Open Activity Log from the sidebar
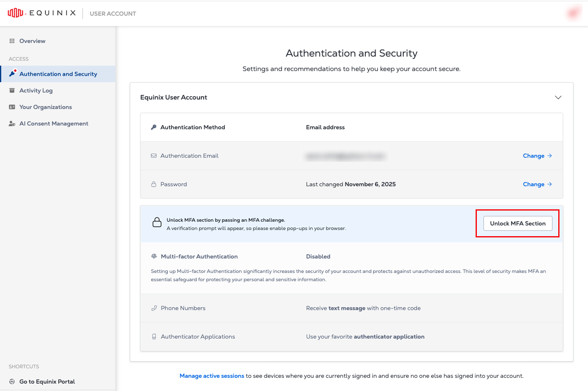 pyautogui.click(x=58, y=90)
